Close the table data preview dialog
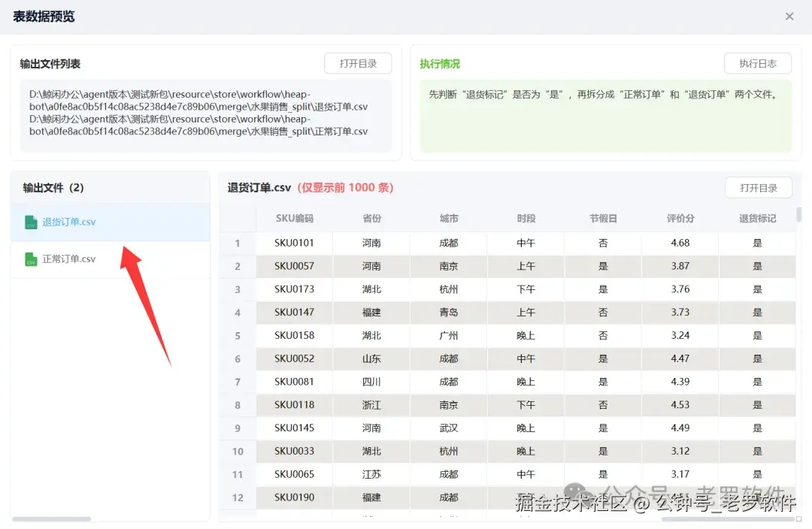The height and width of the screenshot is (529, 812). [789, 17]
